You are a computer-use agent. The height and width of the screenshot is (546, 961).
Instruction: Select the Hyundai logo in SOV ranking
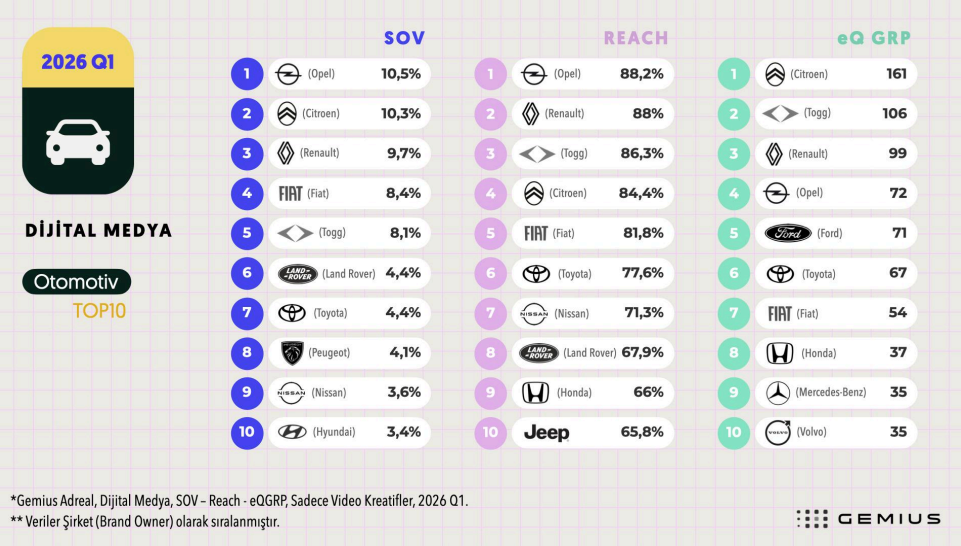[292, 432]
